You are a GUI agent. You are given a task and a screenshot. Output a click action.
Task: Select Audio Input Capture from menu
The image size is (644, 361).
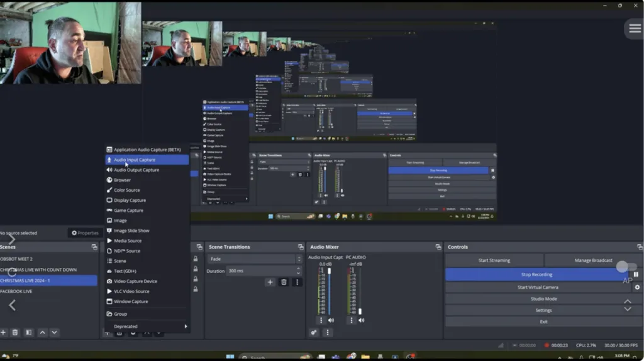(147, 160)
